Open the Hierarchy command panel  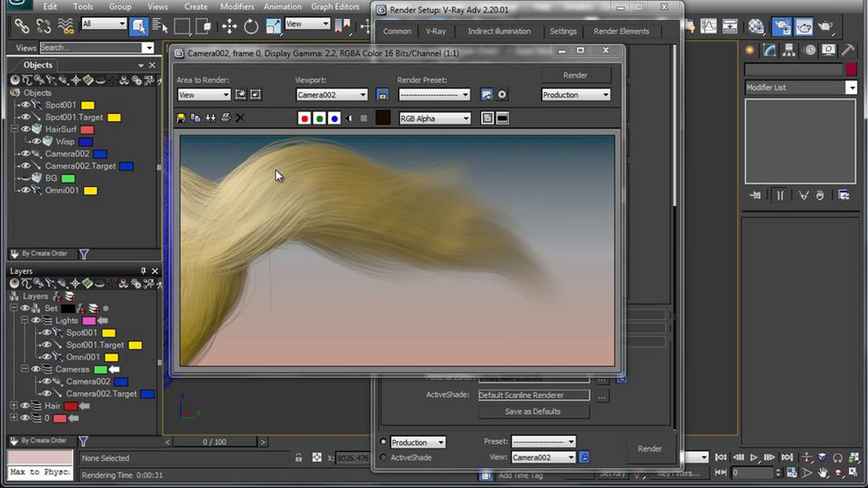[x=789, y=50]
